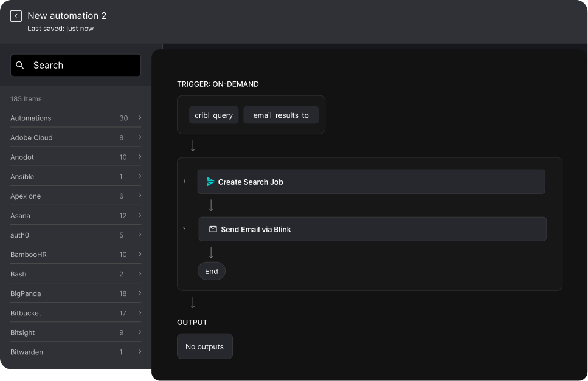Select the Ansible list item

pos(76,176)
